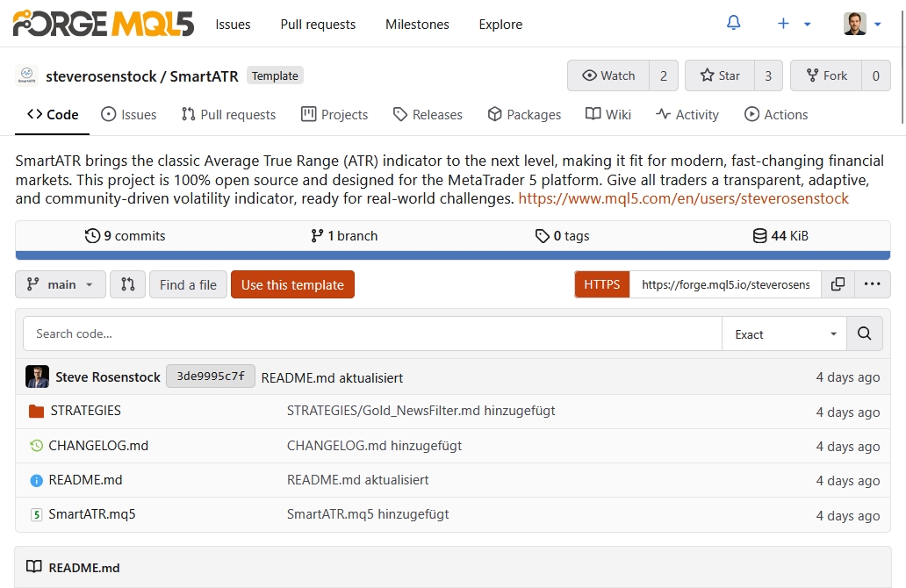The image size is (906, 588).
Task: Switch to the repository Issues tab
Action: click(x=128, y=114)
